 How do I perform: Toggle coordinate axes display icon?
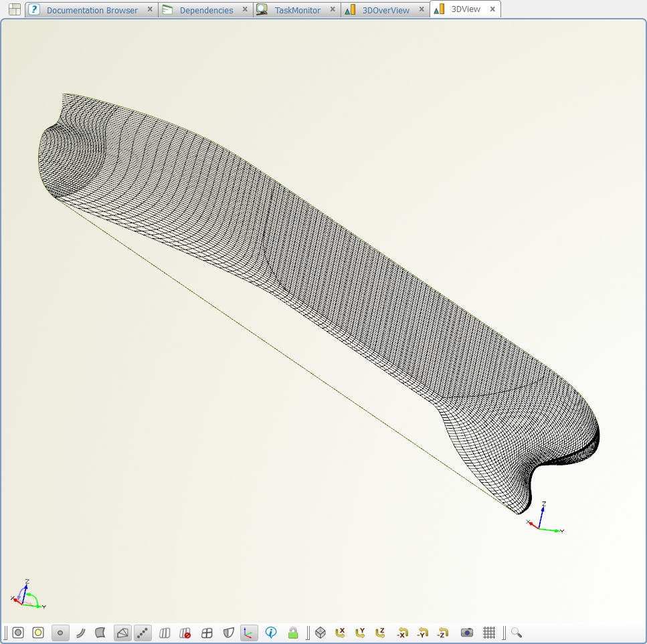(249, 633)
